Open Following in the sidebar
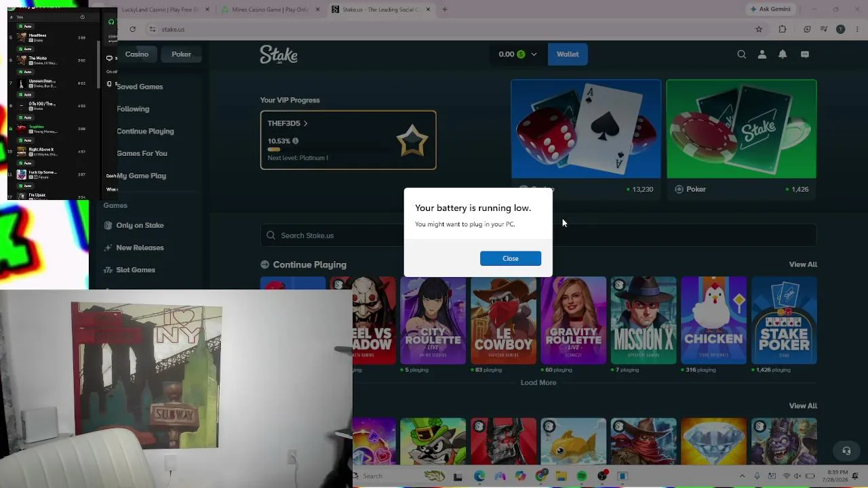The image size is (868, 488). [x=133, y=108]
